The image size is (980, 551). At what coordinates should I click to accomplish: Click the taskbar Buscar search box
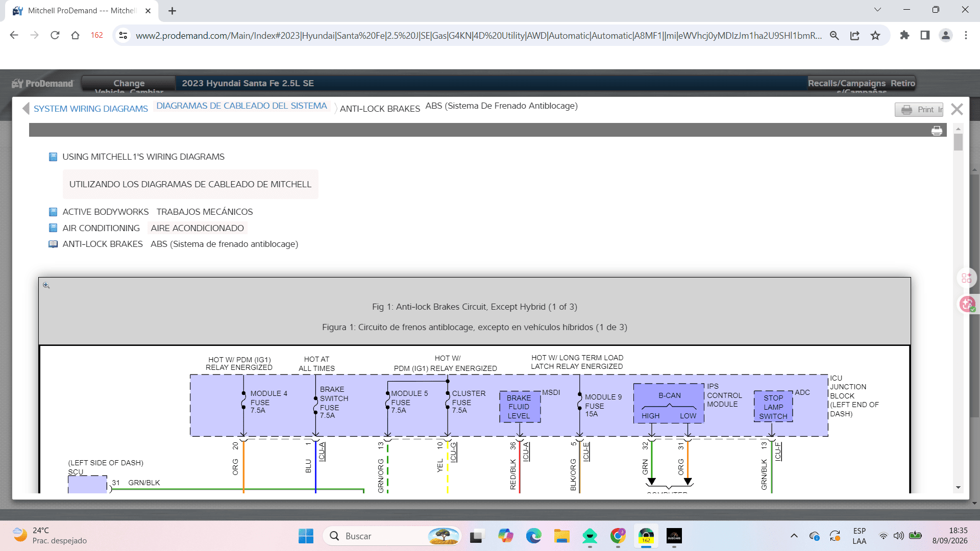392,536
